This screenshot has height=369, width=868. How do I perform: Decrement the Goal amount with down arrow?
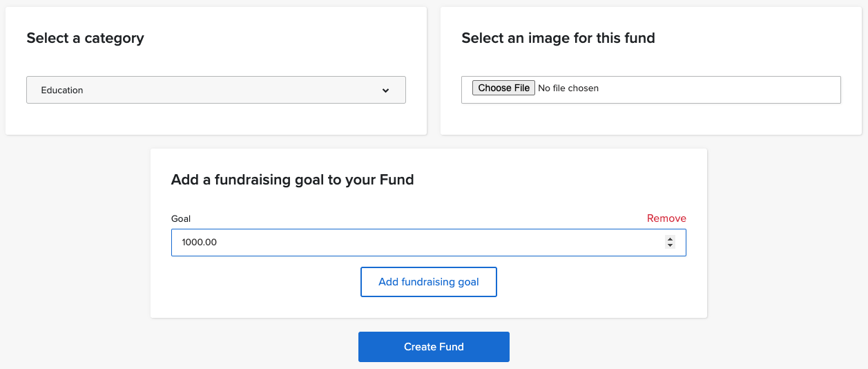pos(670,245)
